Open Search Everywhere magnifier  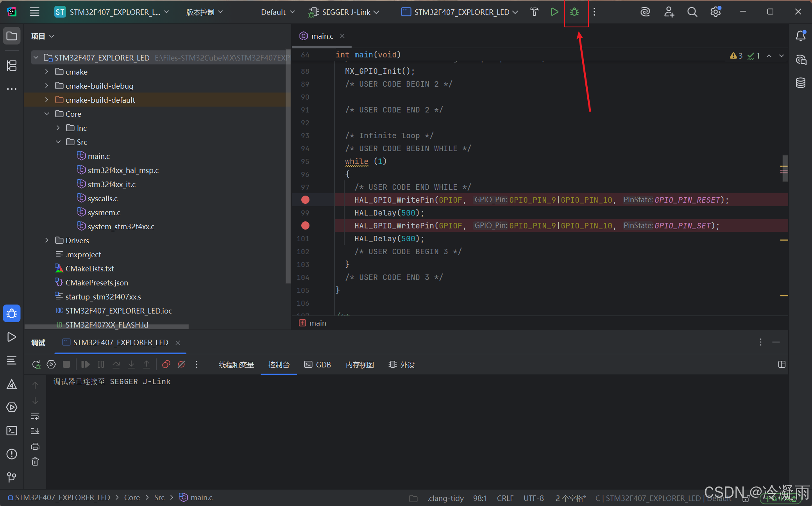click(692, 12)
